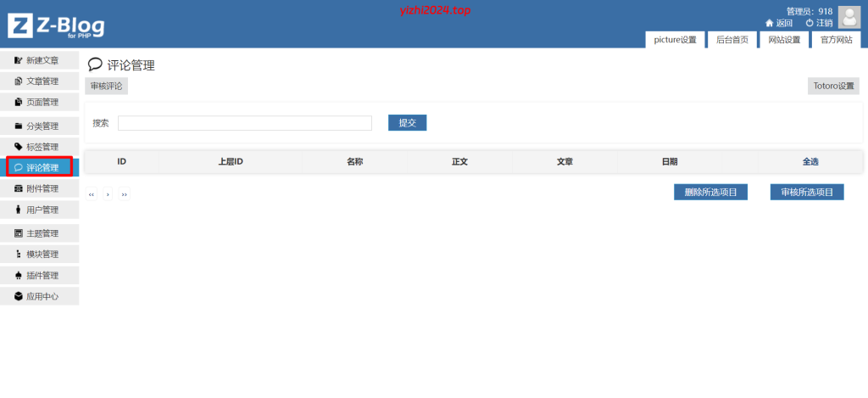868x398 pixels.
Task: Open 分类管理 in the sidebar
Action: 39,126
